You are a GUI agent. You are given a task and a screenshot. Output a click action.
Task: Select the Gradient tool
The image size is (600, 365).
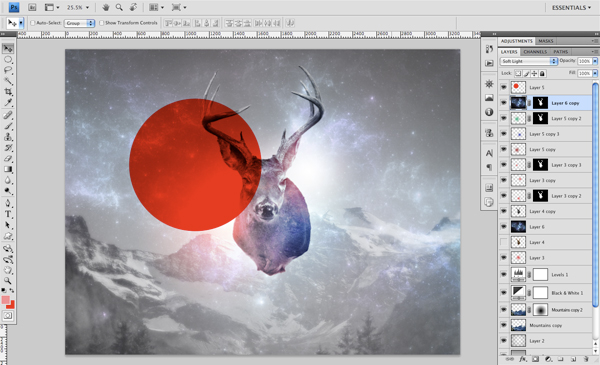pyautogui.click(x=8, y=169)
